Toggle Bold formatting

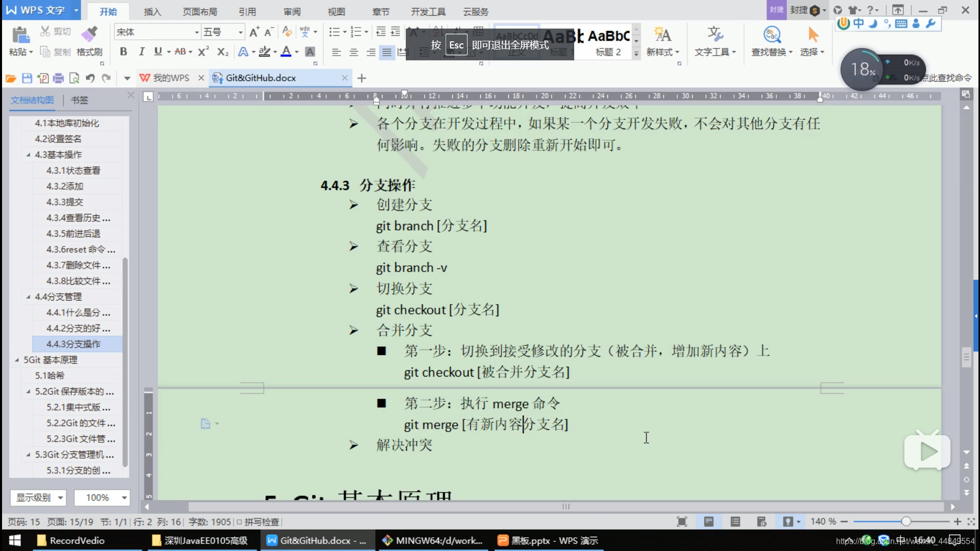pyautogui.click(x=124, y=52)
